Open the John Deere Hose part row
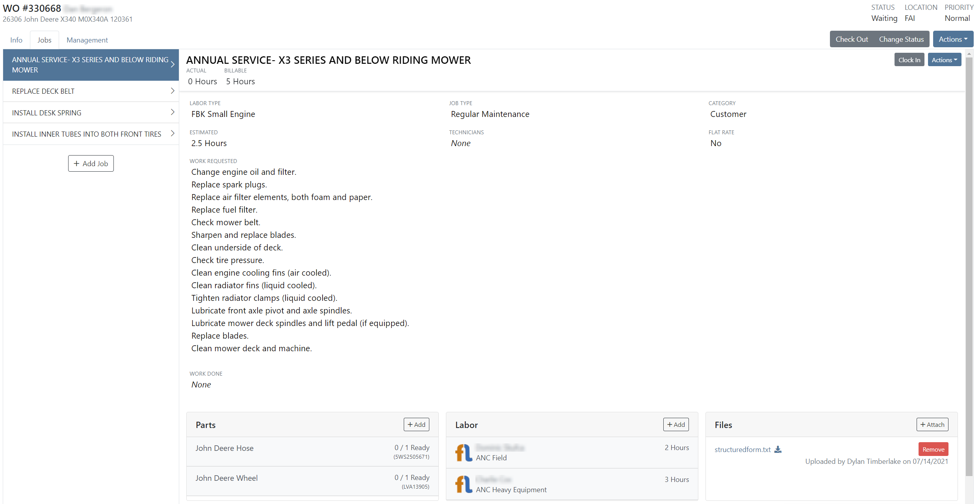The height and width of the screenshot is (504, 980). 312,452
